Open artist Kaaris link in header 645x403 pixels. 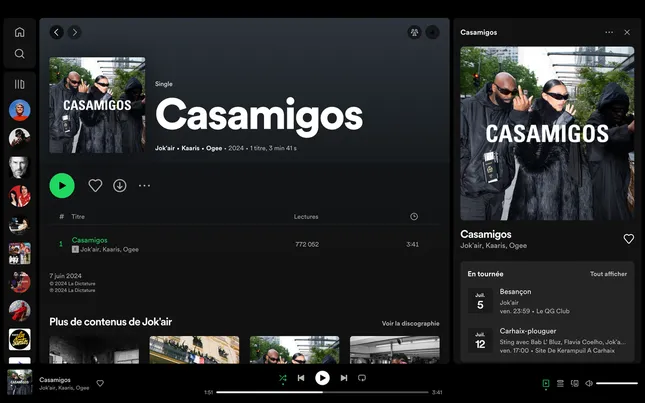click(190, 148)
